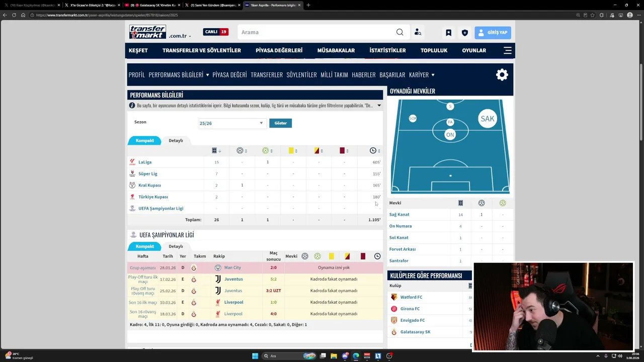Click the shield icon in header
This screenshot has width=644, height=362.
click(465, 33)
